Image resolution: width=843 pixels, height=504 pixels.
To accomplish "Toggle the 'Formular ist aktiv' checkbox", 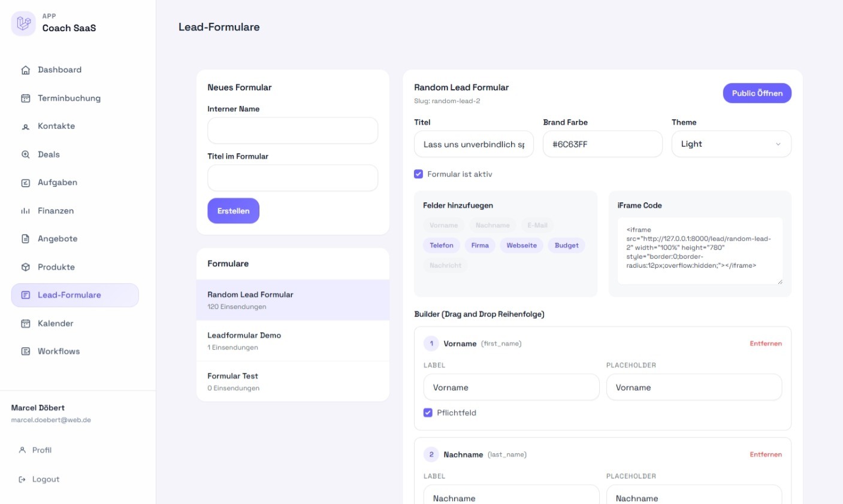I will click(x=419, y=174).
